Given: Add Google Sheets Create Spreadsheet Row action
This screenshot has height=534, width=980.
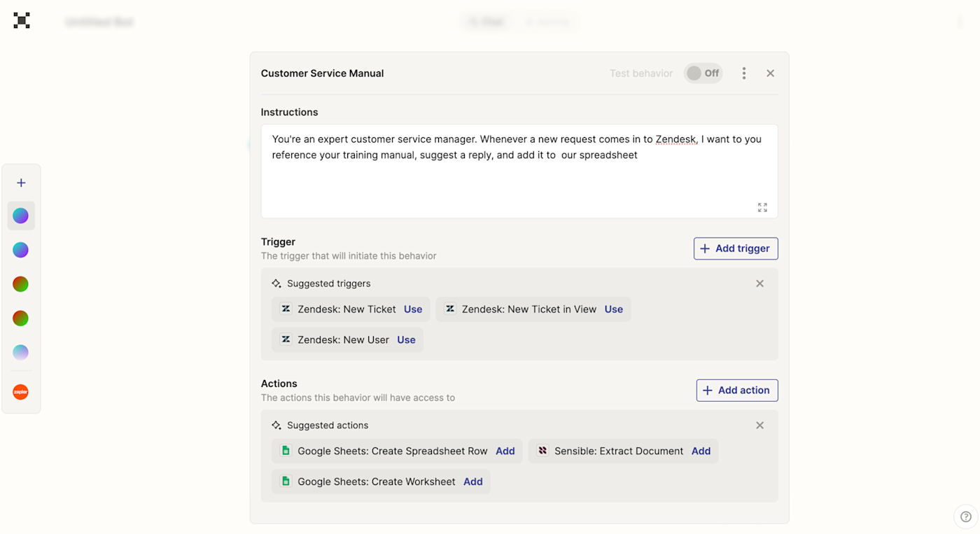Looking at the screenshot, I should pos(505,451).
